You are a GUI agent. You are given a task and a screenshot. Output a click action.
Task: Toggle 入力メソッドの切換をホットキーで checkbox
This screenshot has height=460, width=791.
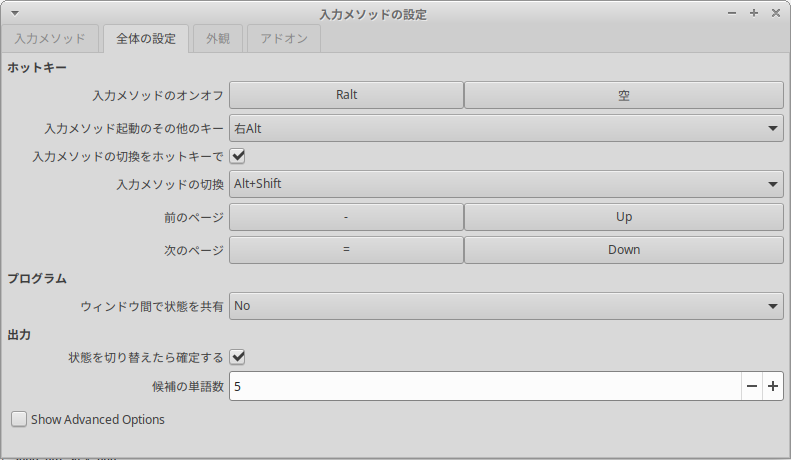pos(237,156)
